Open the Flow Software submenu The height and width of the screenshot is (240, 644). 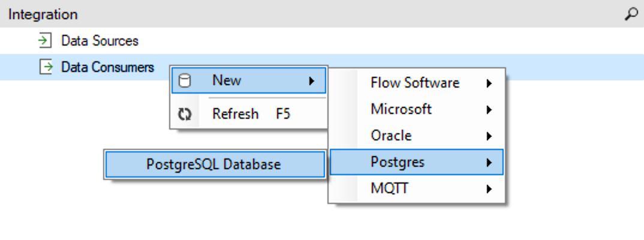point(417,83)
